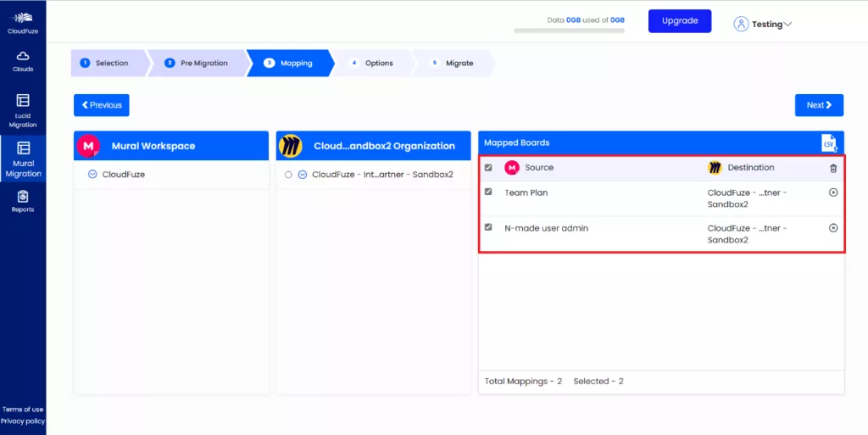Viewport: 868px width, 435px height.
Task: Click the Mural Source column icon
Action: pos(511,168)
